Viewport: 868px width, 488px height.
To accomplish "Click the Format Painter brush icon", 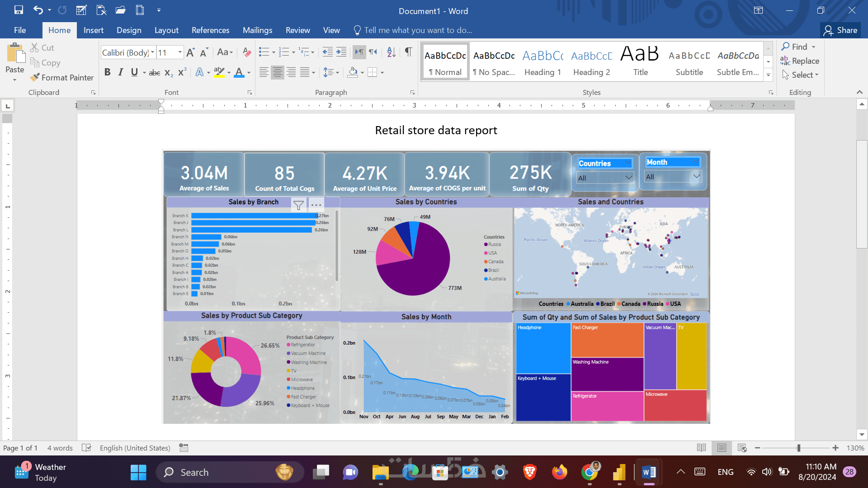I will click(35, 78).
